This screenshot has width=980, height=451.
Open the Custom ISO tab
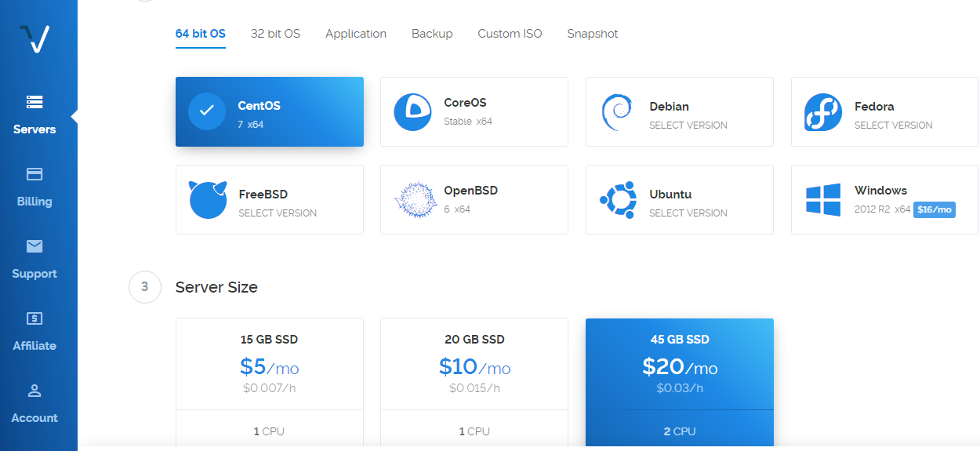[x=510, y=34]
